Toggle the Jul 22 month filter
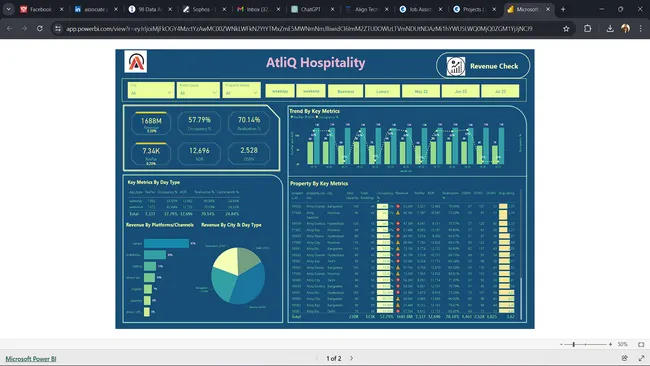650x366 pixels. (x=500, y=91)
